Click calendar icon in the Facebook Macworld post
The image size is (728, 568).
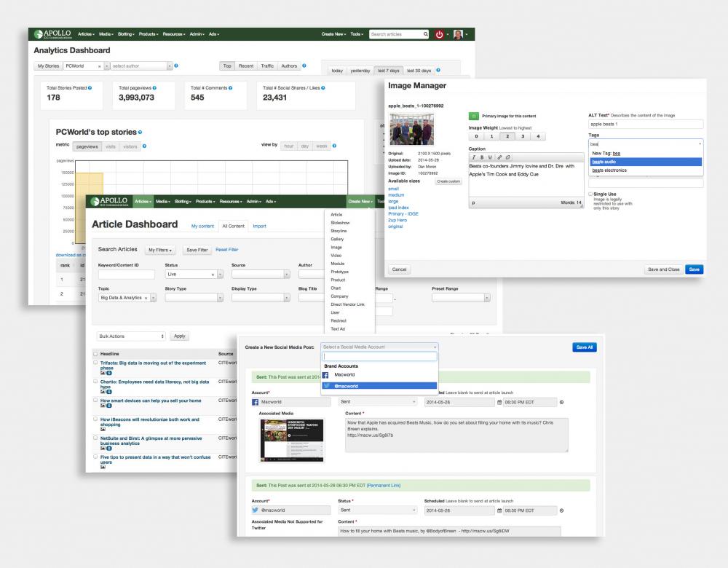[499, 402]
